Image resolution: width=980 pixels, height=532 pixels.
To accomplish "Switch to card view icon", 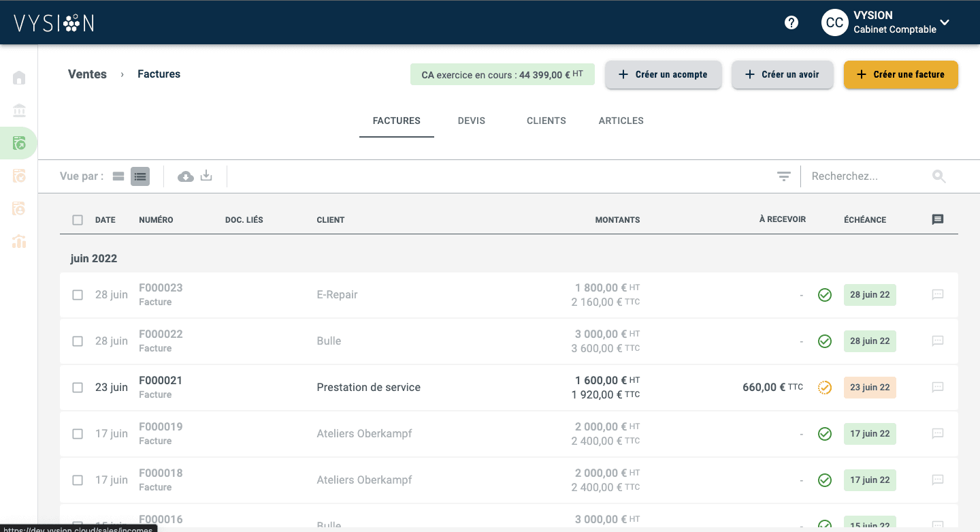I will (118, 176).
